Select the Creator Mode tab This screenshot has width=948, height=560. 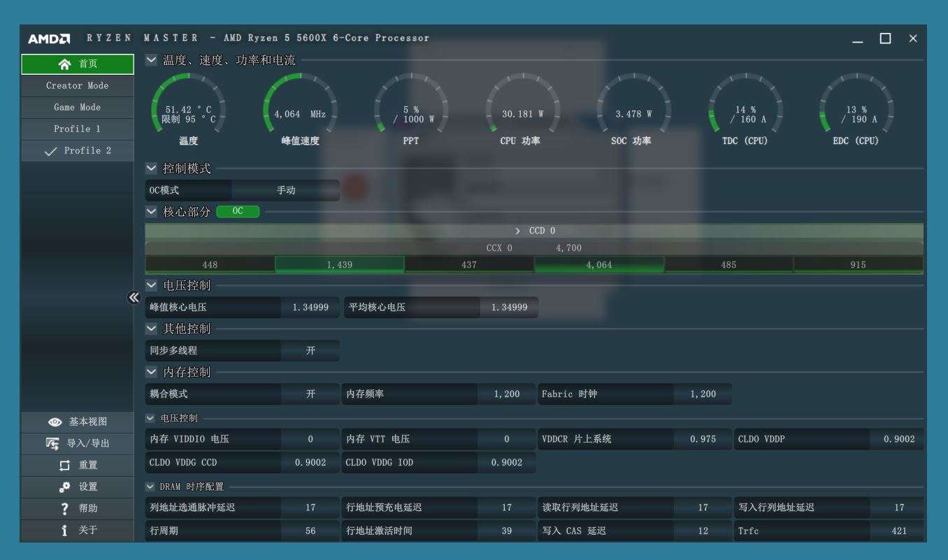click(78, 86)
